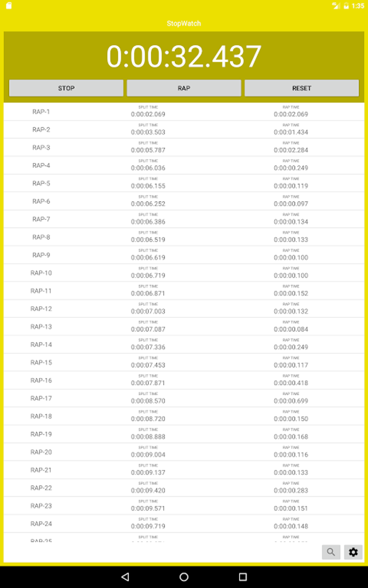Image resolution: width=368 pixels, height=588 pixels.
Task: Tap the running timer display 0:00:32.437
Action: [184, 57]
